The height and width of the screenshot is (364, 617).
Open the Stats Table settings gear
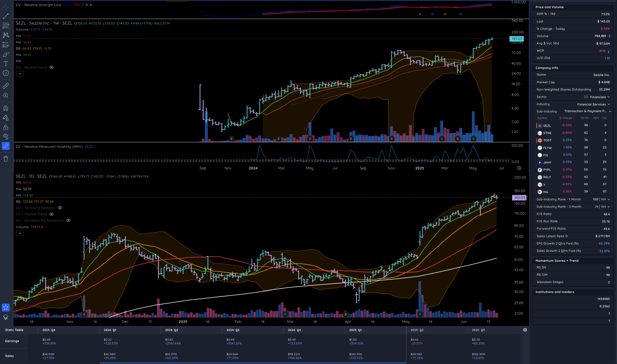tap(525, 330)
